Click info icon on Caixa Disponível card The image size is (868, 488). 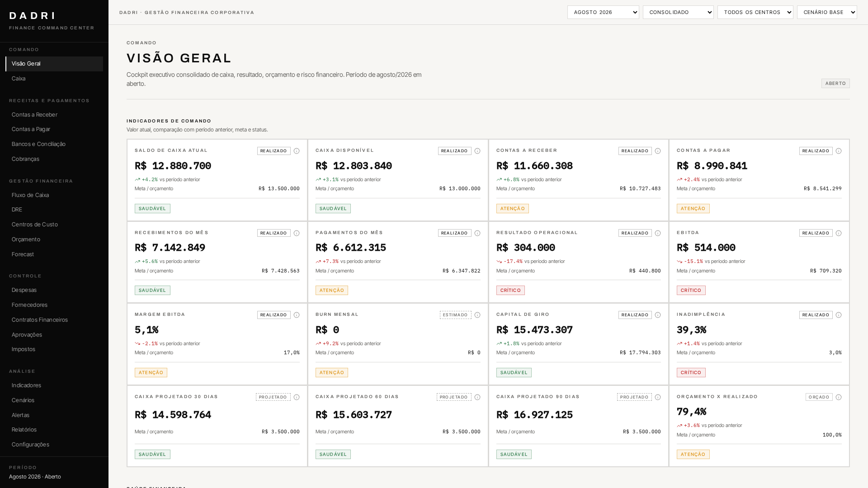point(477,151)
